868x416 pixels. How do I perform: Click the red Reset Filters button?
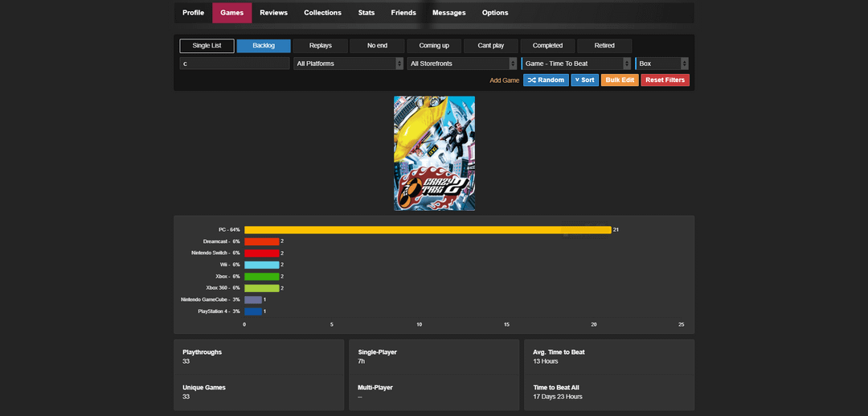(665, 80)
